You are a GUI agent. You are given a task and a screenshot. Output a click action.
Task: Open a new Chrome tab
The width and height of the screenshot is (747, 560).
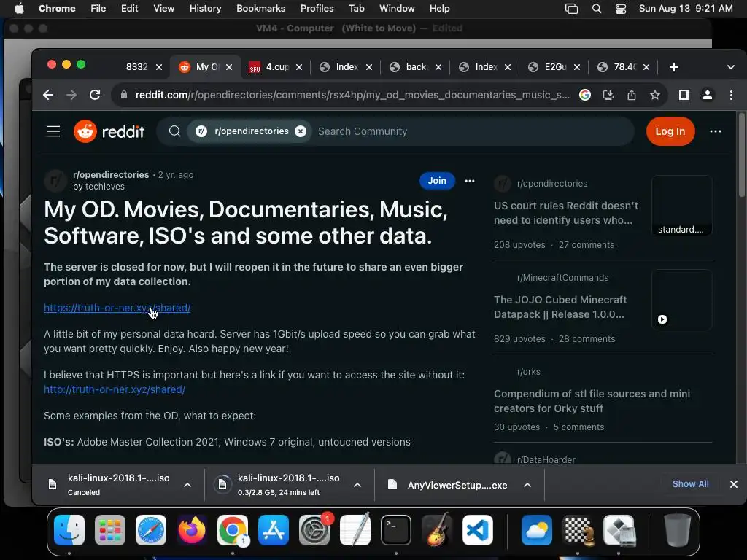(x=673, y=67)
